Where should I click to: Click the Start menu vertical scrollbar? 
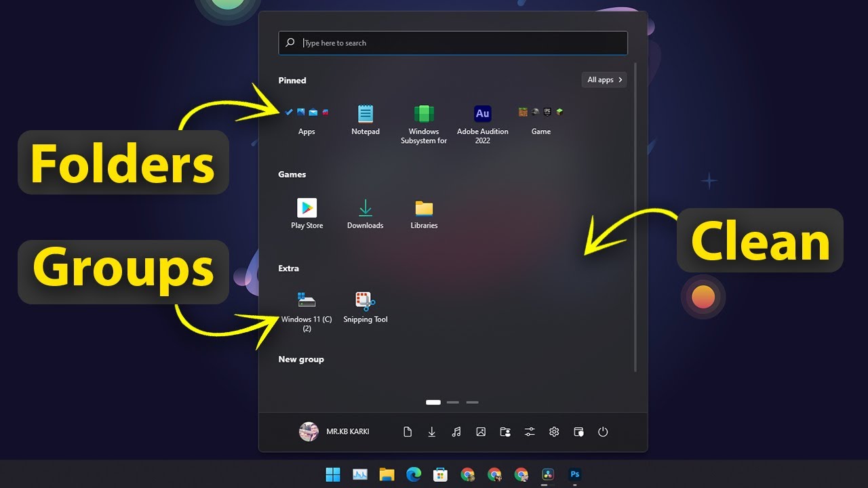635,217
